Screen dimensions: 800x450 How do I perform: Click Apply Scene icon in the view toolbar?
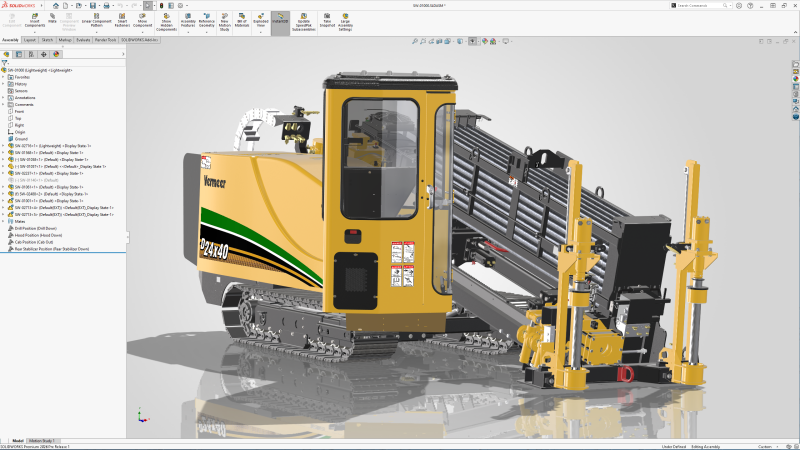(493, 41)
